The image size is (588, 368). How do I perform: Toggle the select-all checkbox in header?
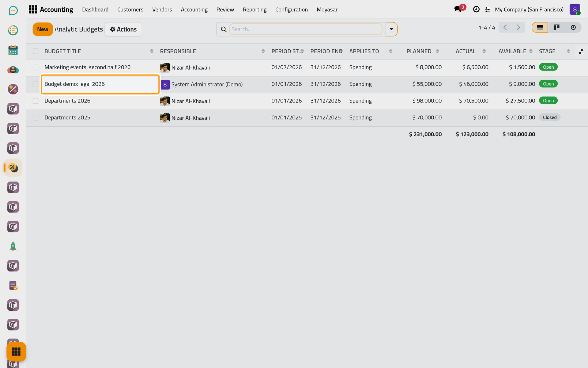36,51
